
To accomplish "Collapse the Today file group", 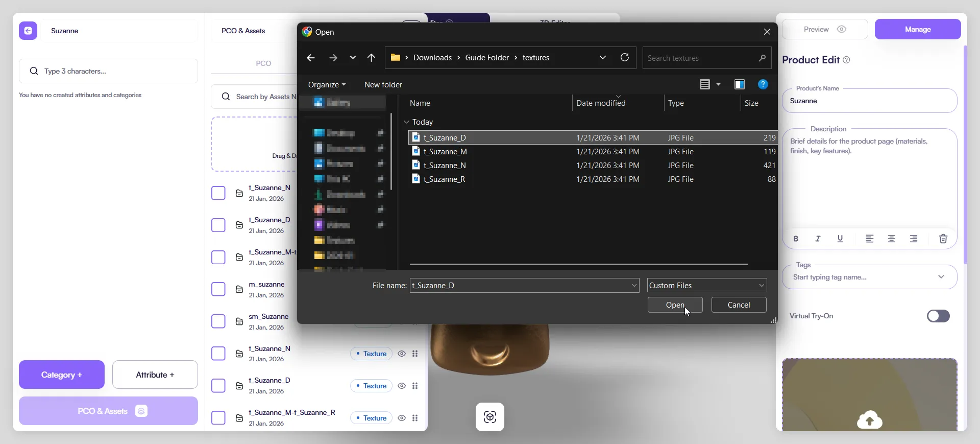I will [407, 122].
